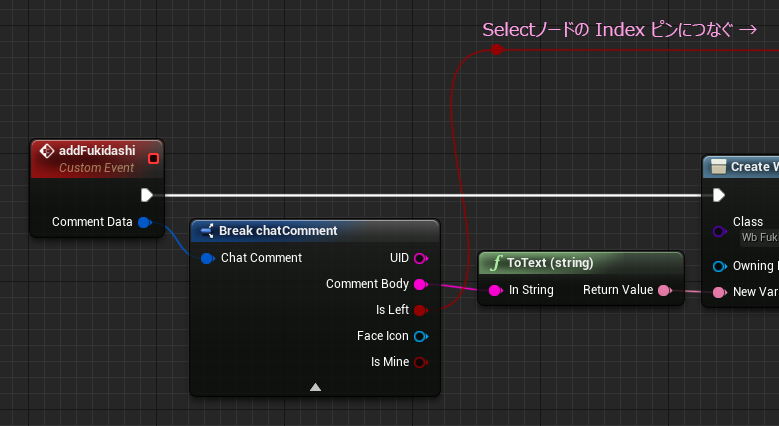The height and width of the screenshot is (426, 779).
Task: Select the addFukidashi node title
Action: 97,151
